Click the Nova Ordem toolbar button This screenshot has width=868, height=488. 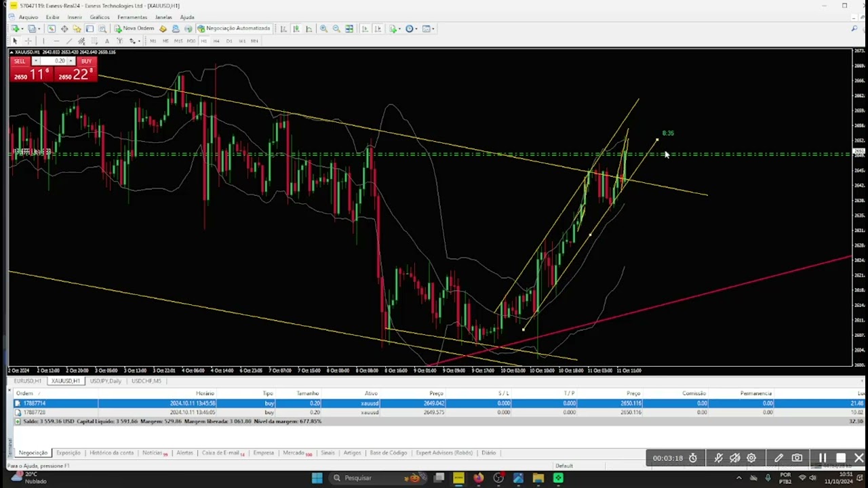point(134,28)
